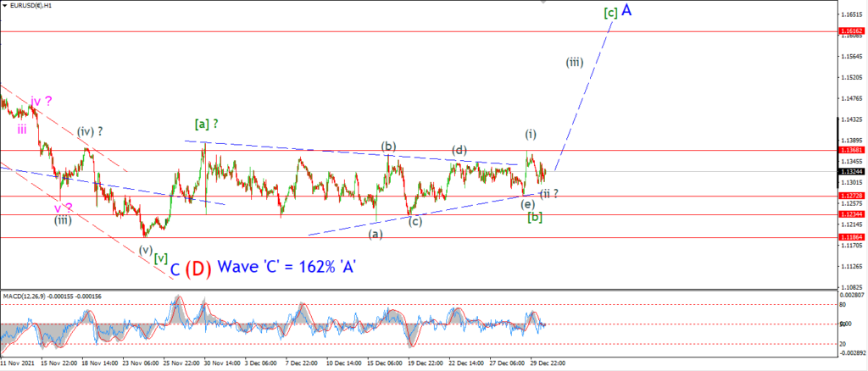Select the (iii) label beside dashed projection
The image size is (868, 371).
[x=575, y=63]
